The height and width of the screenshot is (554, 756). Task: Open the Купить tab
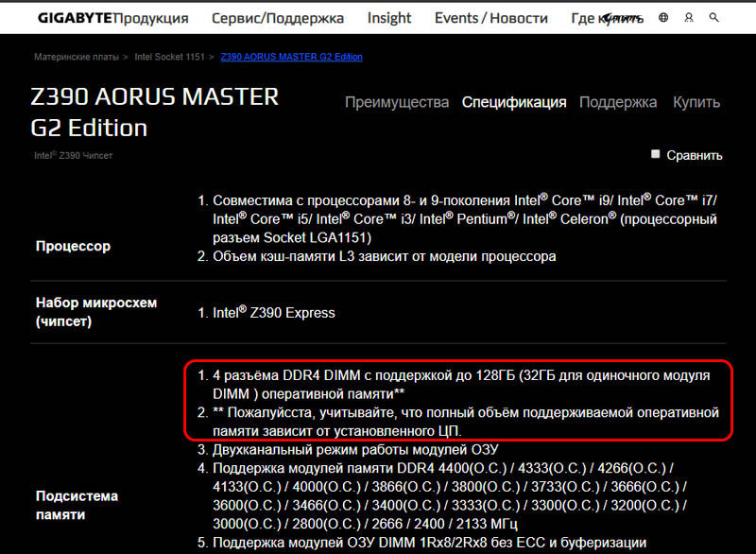696,102
